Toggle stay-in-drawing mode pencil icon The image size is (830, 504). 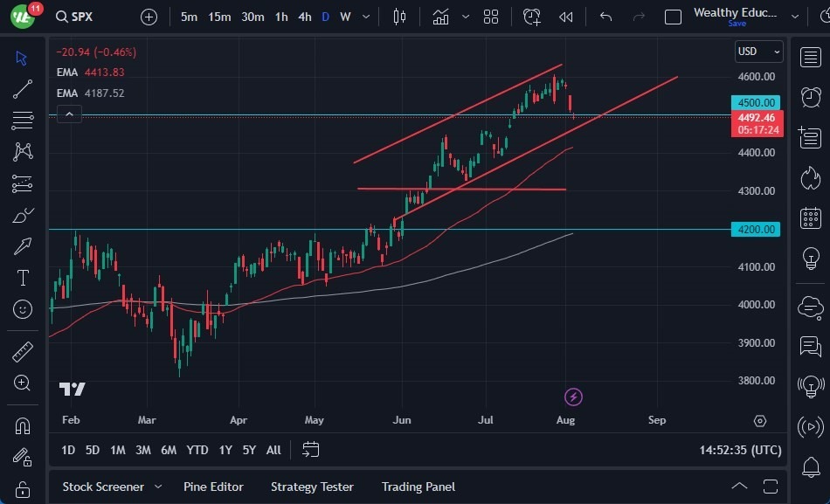(22, 456)
